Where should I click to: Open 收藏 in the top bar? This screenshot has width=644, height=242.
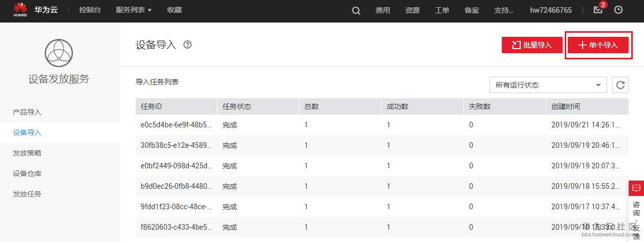tap(174, 10)
